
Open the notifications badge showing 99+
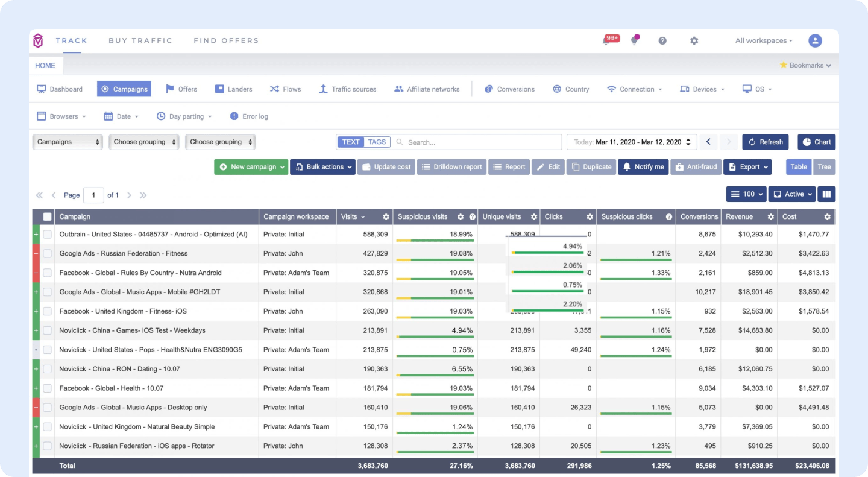click(x=611, y=38)
